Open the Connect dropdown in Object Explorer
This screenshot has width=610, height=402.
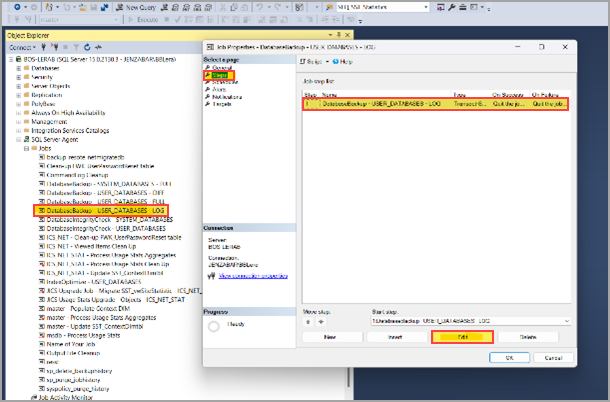23,47
